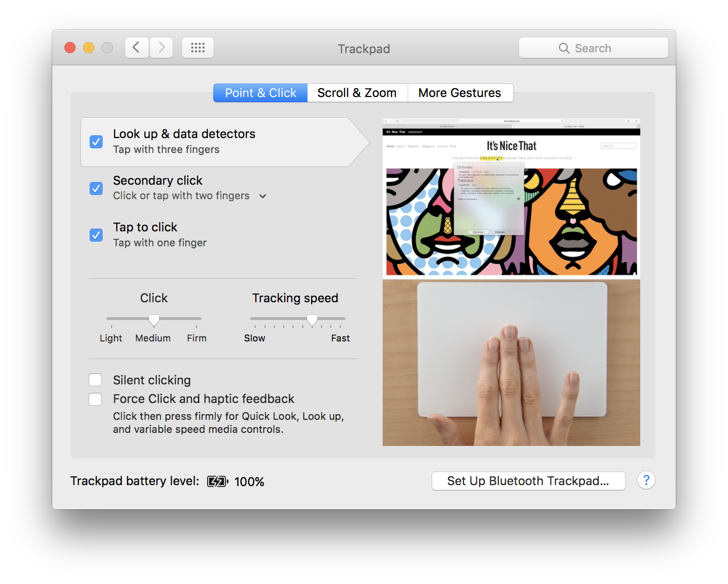Open the More Gestures tab
This screenshot has height=584, width=728.
pos(460,93)
